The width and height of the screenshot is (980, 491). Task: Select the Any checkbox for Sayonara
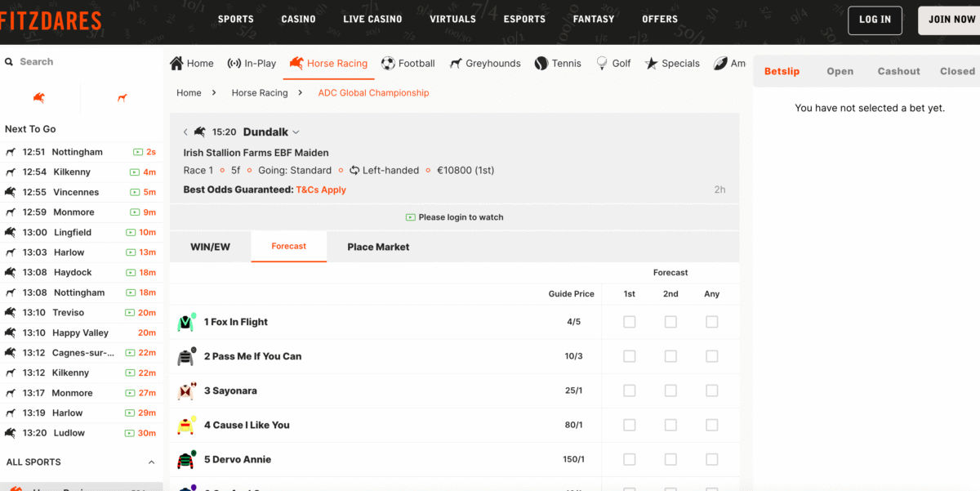pyautogui.click(x=712, y=391)
